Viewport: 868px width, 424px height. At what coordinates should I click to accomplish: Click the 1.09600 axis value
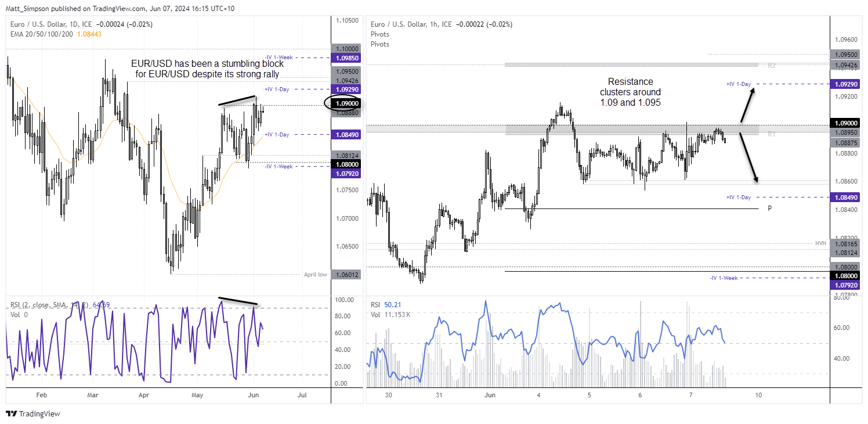847,40
